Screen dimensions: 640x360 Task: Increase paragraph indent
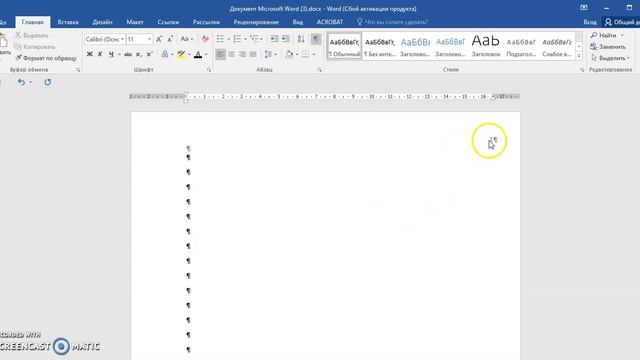coord(285,39)
